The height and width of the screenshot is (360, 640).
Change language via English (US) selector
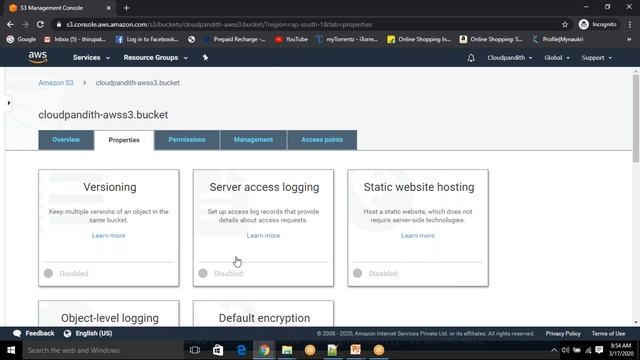[88, 333]
